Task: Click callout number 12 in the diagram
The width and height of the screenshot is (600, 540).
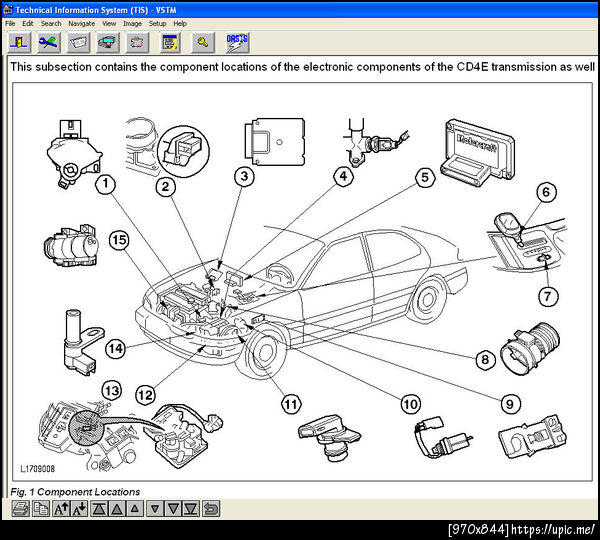Action: [145, 395]
